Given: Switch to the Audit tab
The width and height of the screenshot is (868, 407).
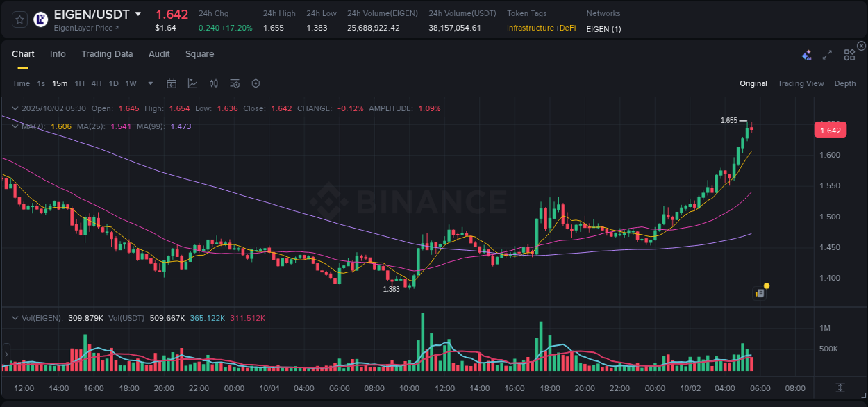Looking at the screenshot, I should (x=159, y=53).
